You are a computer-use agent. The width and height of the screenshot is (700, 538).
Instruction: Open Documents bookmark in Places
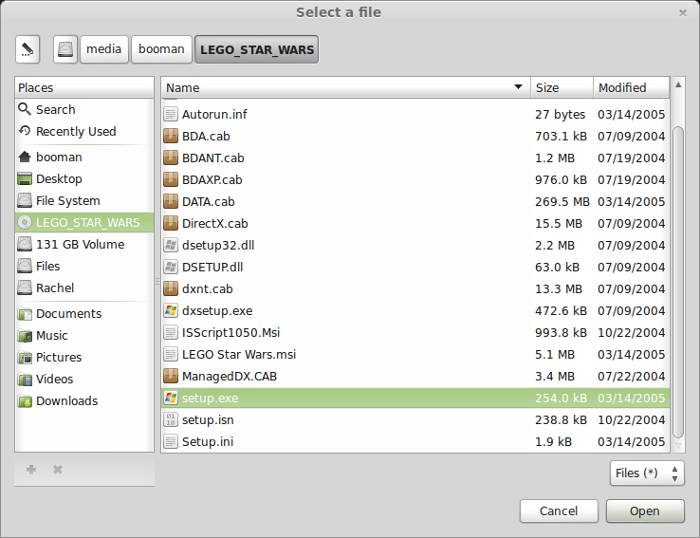[x=84, y=314]
